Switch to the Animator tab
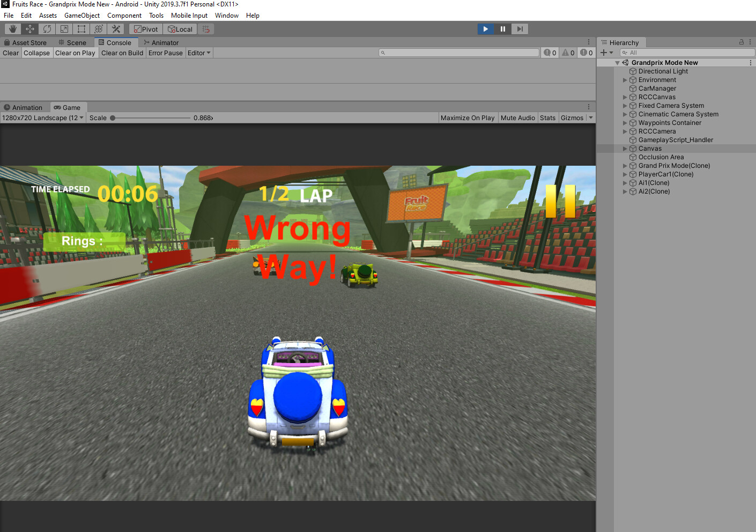756x532 pixels. coord(161,42)
